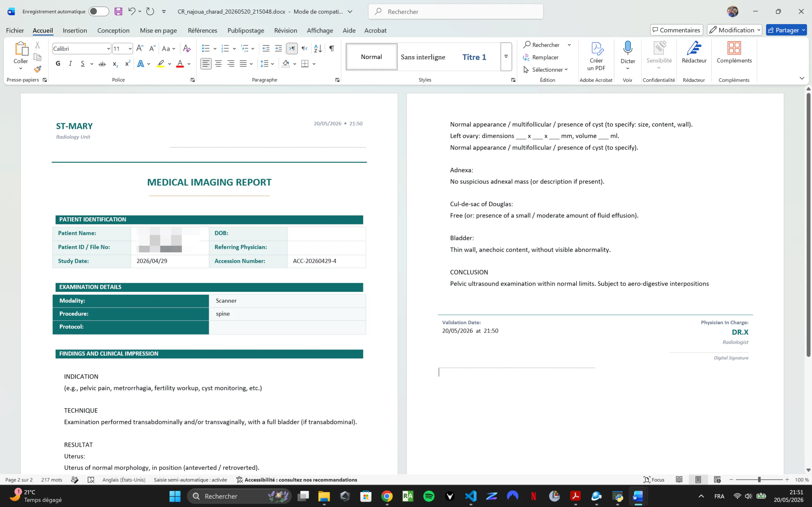Switch to the Insertion tab
Image resolution: width=812 pixels, height=507 pixels.
tap(75, 30)
